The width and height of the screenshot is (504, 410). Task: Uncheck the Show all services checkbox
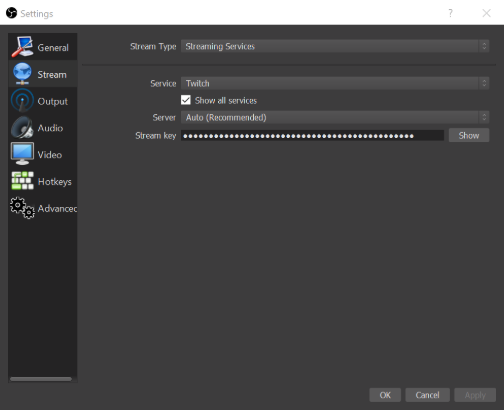(x=186, y=100)
